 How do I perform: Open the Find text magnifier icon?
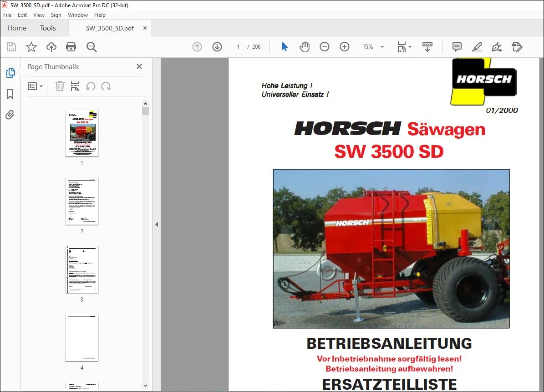92,47
